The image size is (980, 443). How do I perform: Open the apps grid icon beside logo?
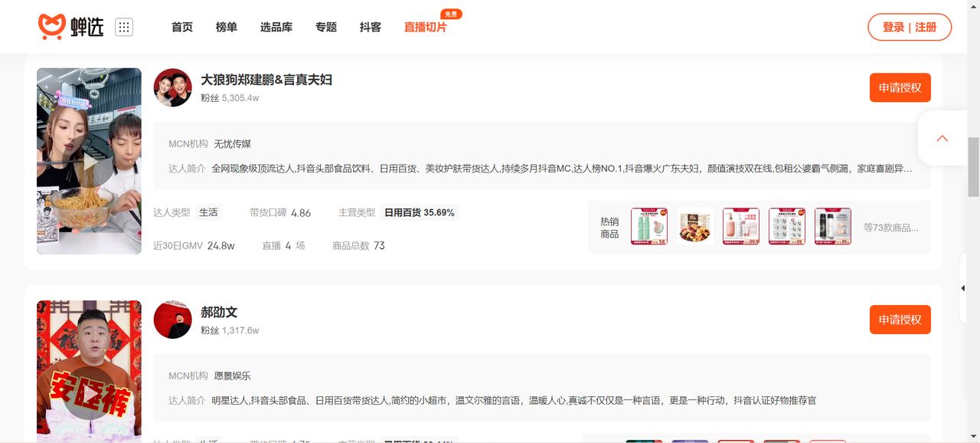click(x=124, y=27)
